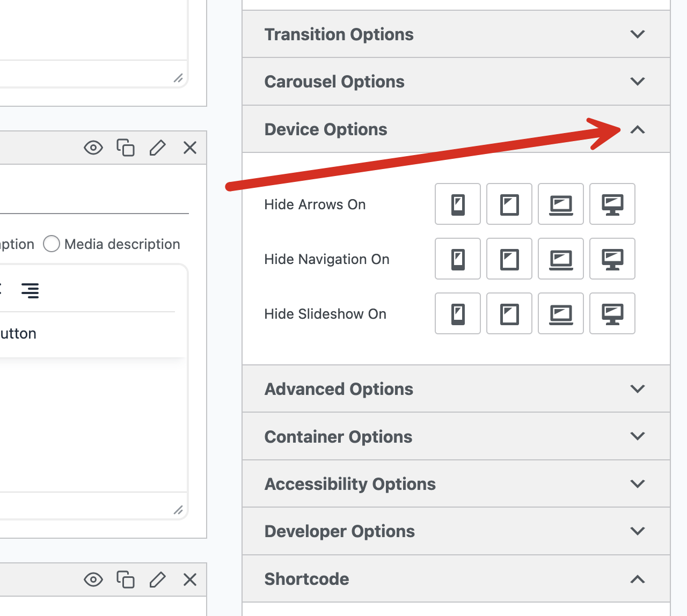Hide slideshow on desktop monitor devices
The image size is (687, 616).
tap(612, 314)
